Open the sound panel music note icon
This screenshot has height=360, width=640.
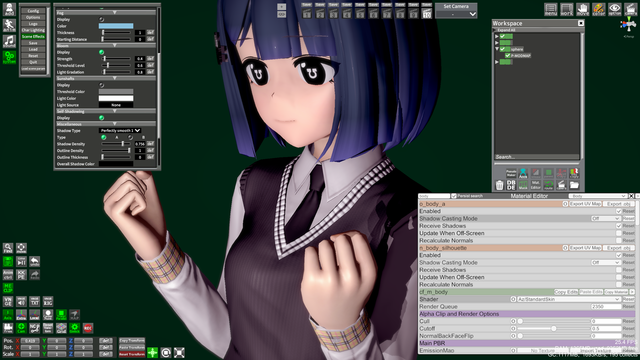(9, 41)
